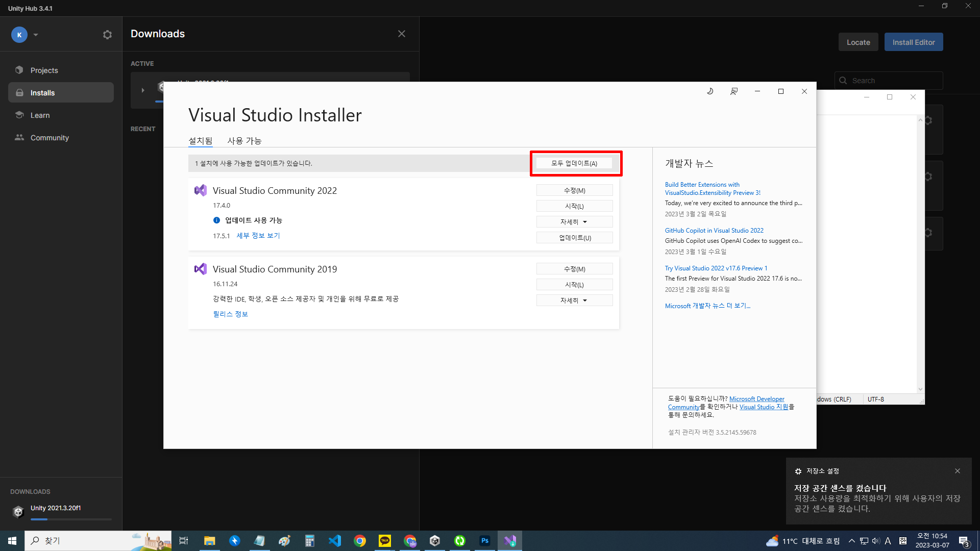Open Google Chrome from taskbar
980x551 pixels.
[360, 541]
